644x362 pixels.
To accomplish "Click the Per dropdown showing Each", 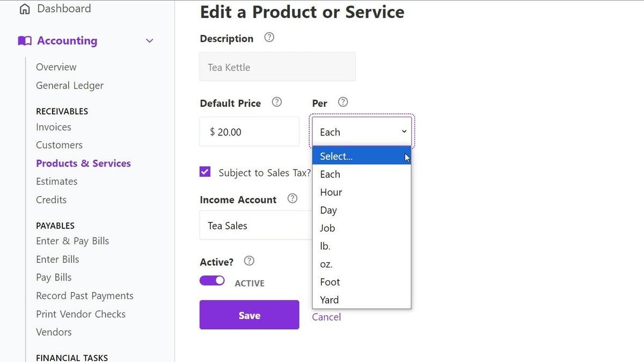I will tap(362, 132).
